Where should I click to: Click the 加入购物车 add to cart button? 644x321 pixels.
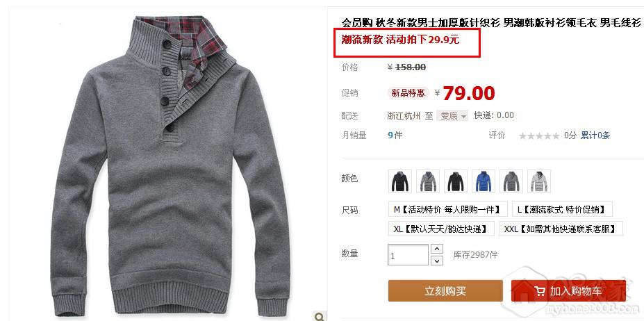coord(568,291)
